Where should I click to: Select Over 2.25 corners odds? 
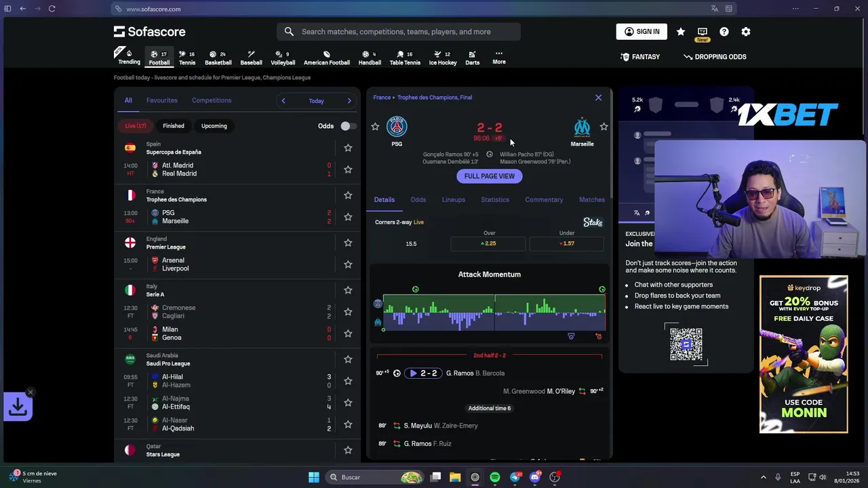tap(489, 243)
